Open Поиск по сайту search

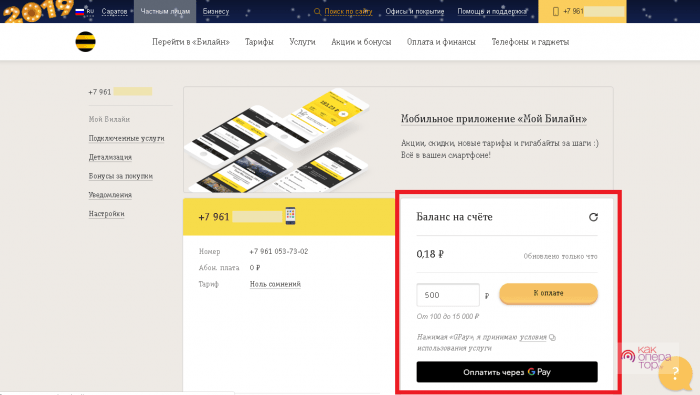348,12
